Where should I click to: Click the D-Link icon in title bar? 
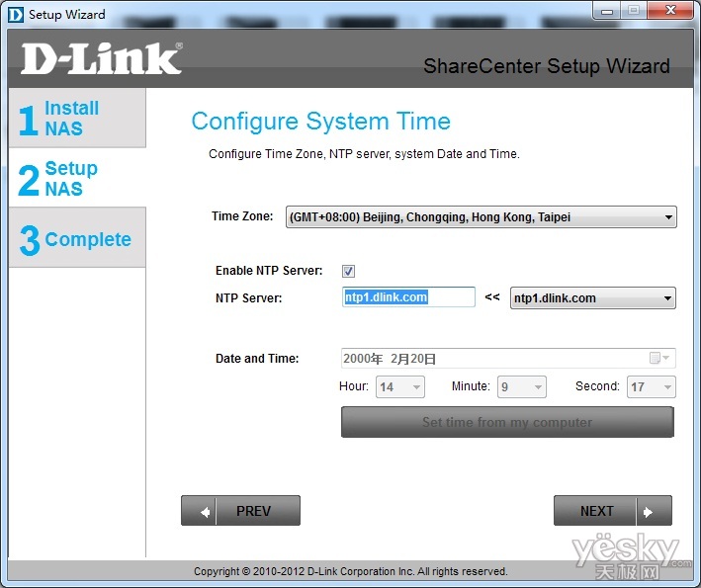[x=16, y=14]
